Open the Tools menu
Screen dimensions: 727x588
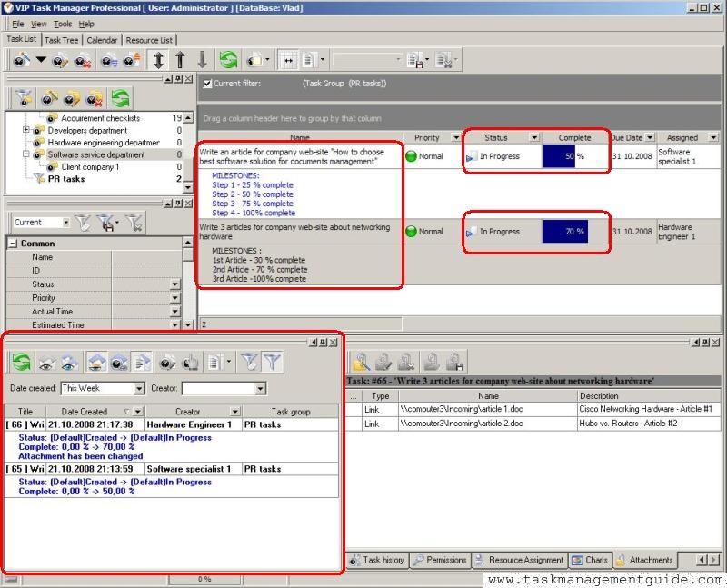pyautogui.click(x=63, y=25)
